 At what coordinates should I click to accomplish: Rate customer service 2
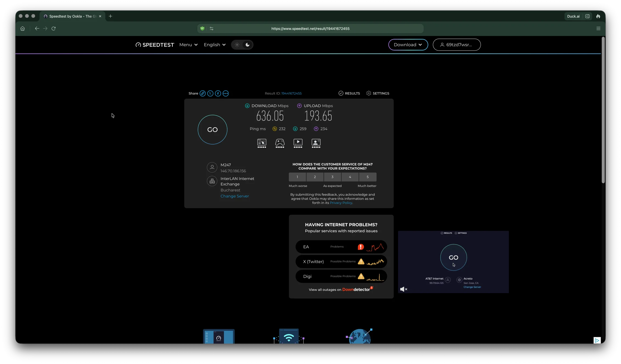tap(315, 177)
